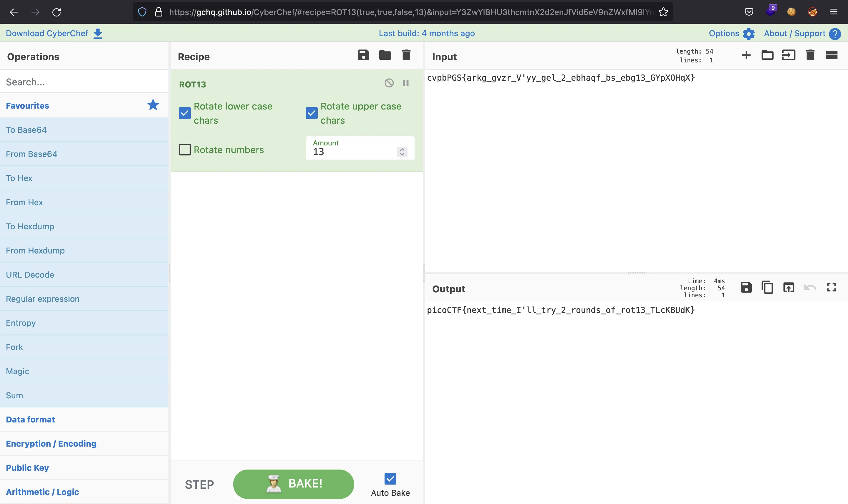Open the extension with badge 9
This screenshot has width=848, height=504.
click(x=771, y=11)
